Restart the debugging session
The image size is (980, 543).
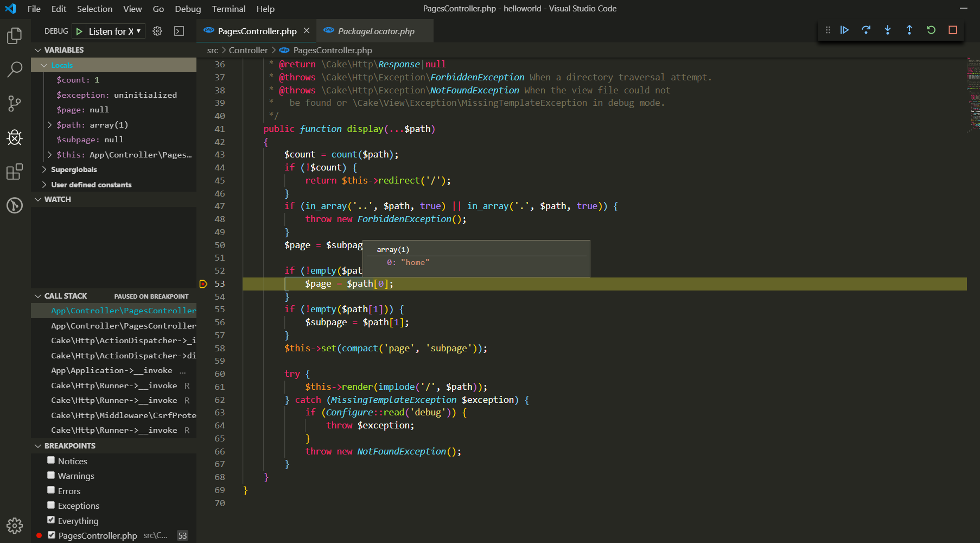(x=931, y=30)
